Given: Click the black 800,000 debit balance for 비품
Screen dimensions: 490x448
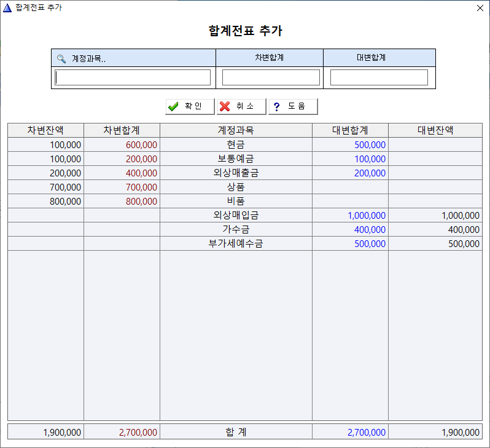Looking at the screenshot, I should tap(65, 201).
